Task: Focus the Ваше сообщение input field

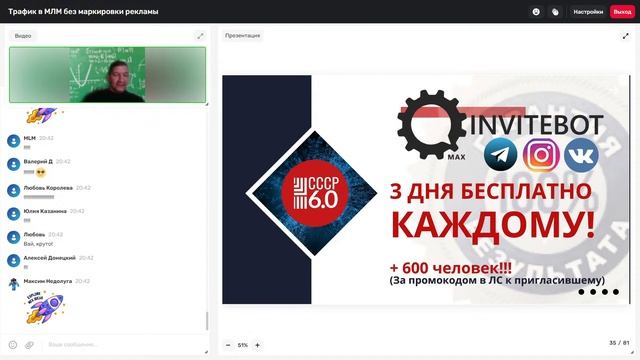Action: (x=122, y=345)
